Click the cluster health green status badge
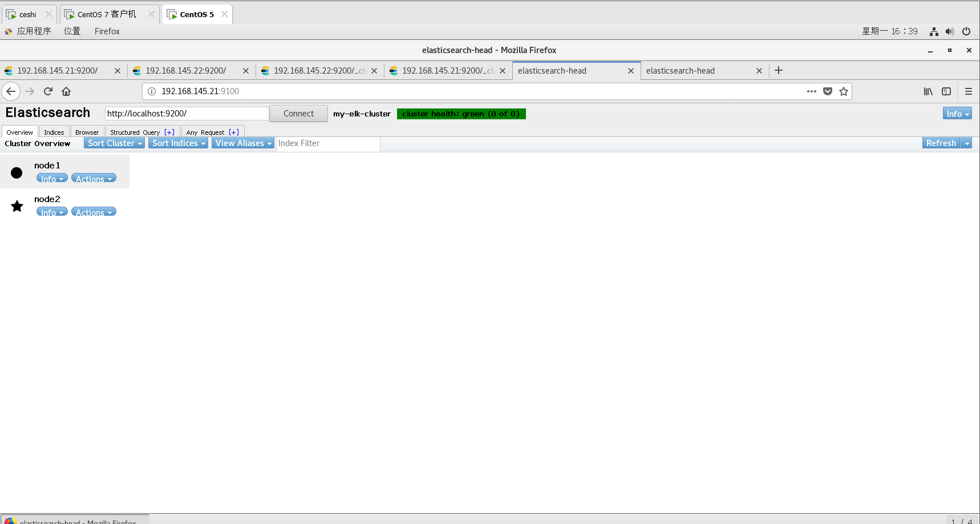The image size is (980, 524). coord(461,114)
